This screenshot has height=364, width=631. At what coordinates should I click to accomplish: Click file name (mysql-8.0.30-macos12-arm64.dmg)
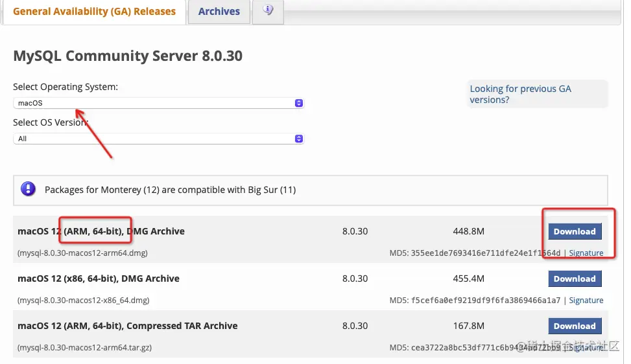82,253
